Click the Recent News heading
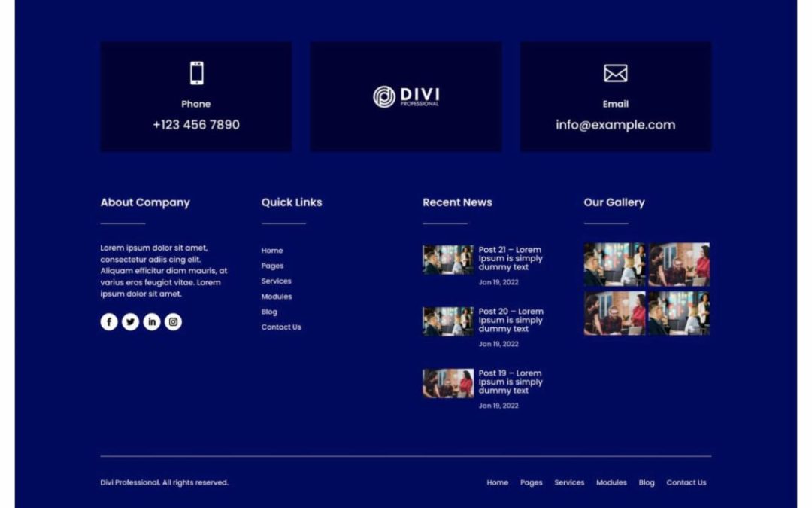 point(457,202)
